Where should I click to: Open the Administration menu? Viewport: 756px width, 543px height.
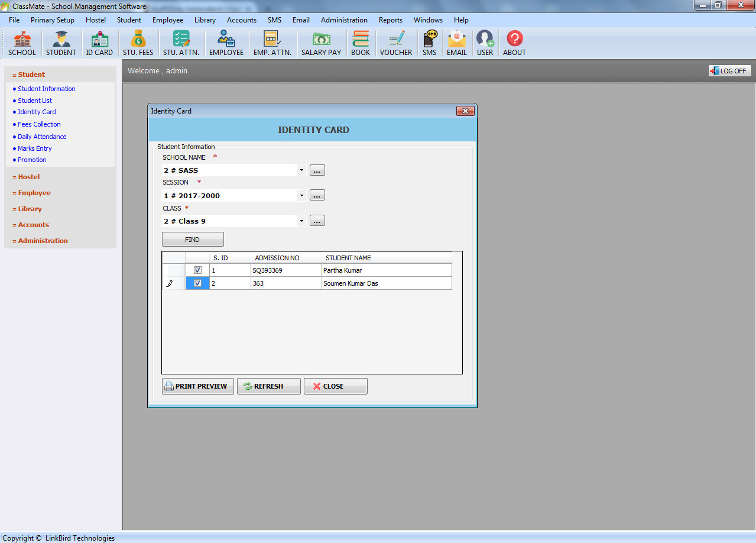tap(344, 20)
